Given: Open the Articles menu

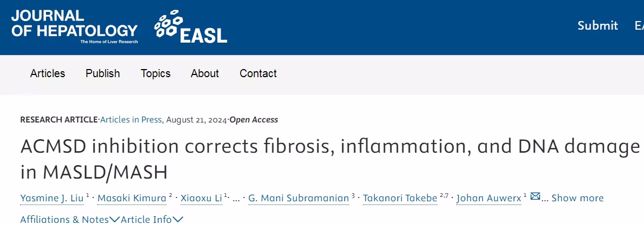Looking at the screenshot, I should click(48, 73).
